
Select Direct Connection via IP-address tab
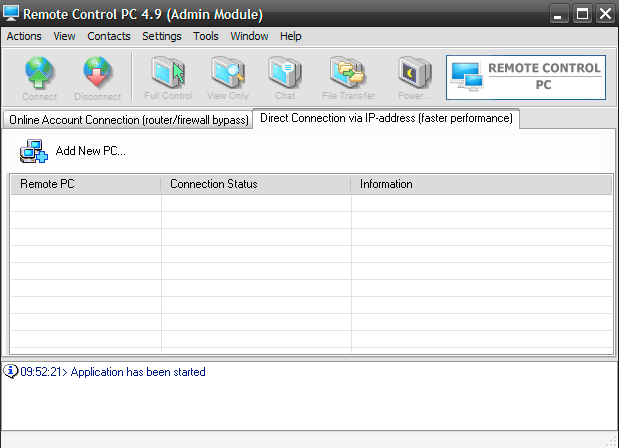tap(386, 118)
